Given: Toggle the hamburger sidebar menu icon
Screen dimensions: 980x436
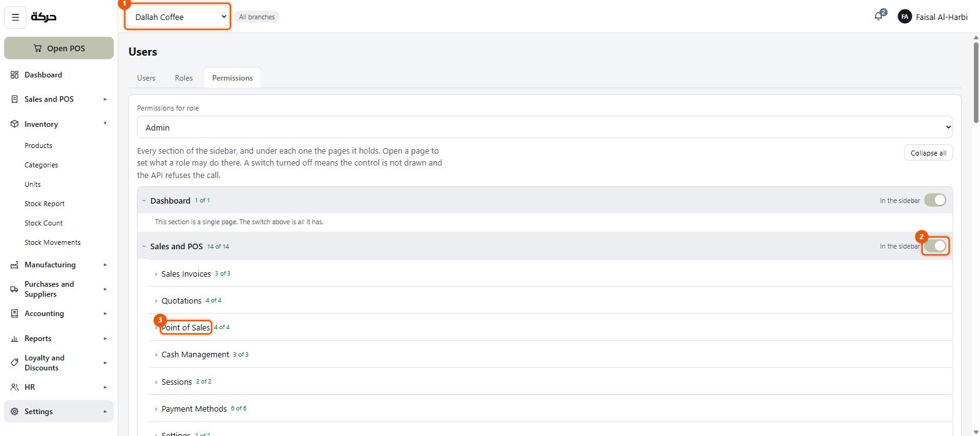Looking at the screenshot, I should (16, 17).
